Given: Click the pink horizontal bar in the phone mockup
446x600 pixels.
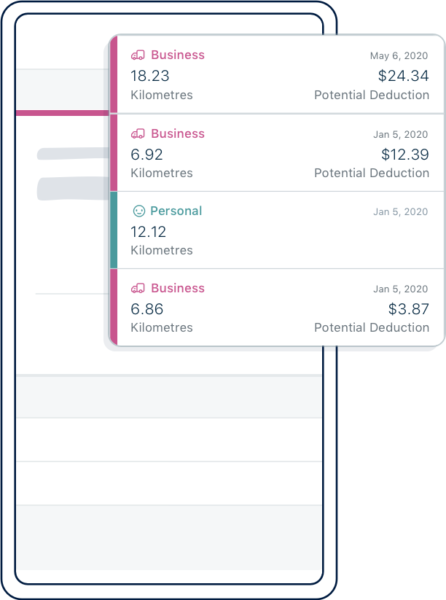Looking at the screenshot, I should [x=63, y=113].
